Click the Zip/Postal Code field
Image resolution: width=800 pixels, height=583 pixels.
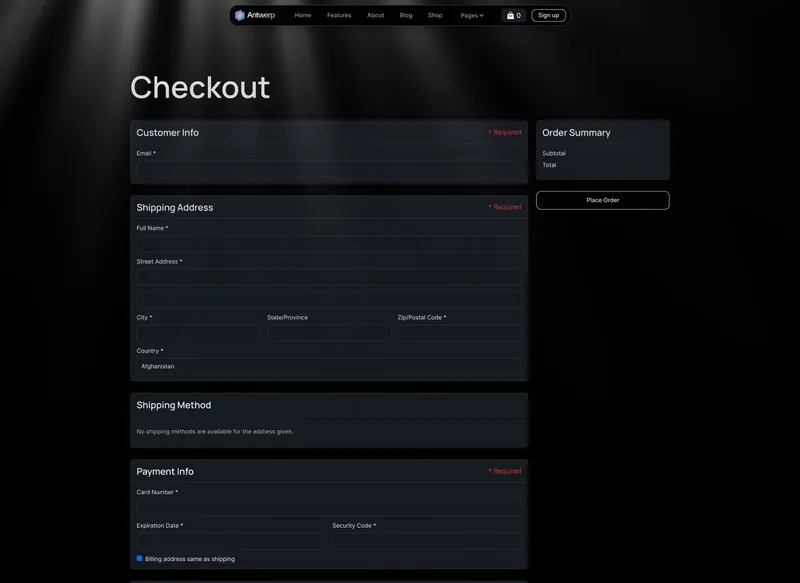coord(458,333)
